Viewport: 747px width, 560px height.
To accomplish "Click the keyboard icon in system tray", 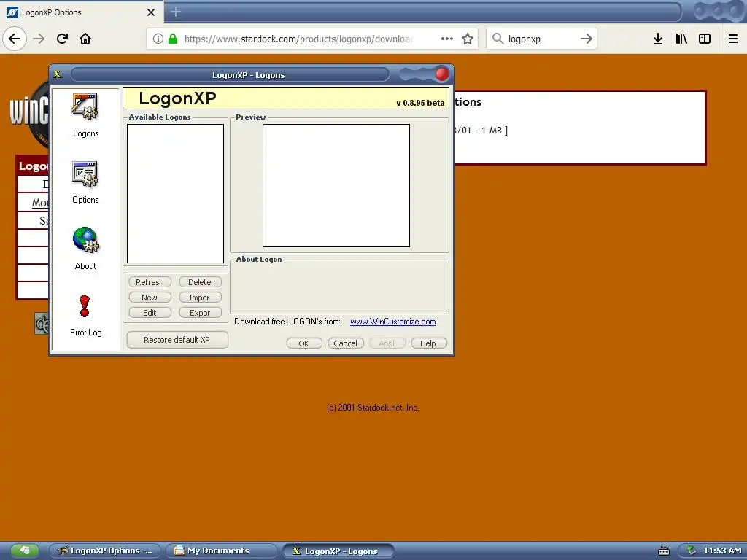I will (x=664, y=551).
